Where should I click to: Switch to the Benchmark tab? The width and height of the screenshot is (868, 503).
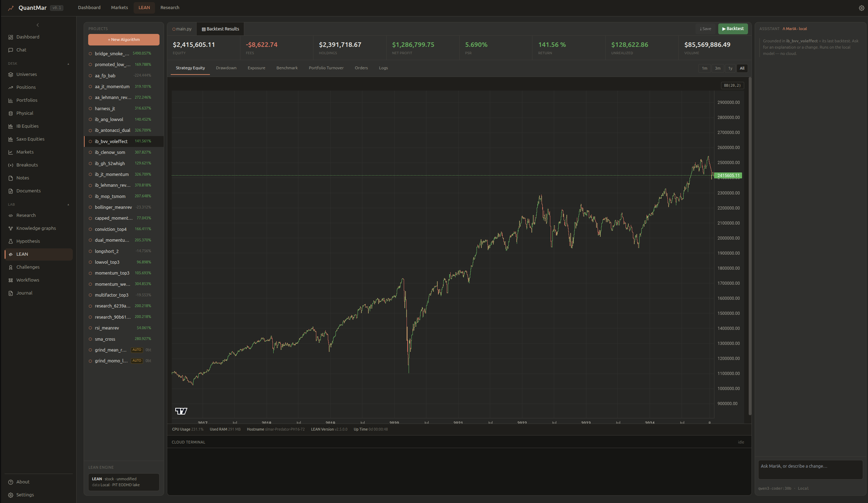pos(287,68)
